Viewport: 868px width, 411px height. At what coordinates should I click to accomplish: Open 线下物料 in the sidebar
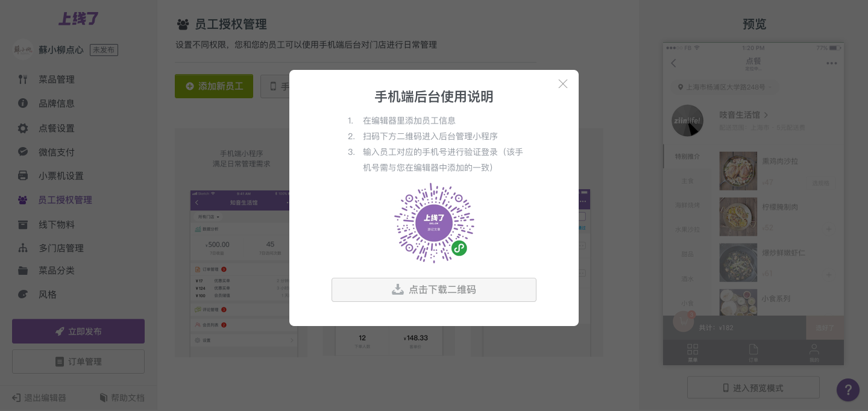pyautogui.click(x=57, y=225)
